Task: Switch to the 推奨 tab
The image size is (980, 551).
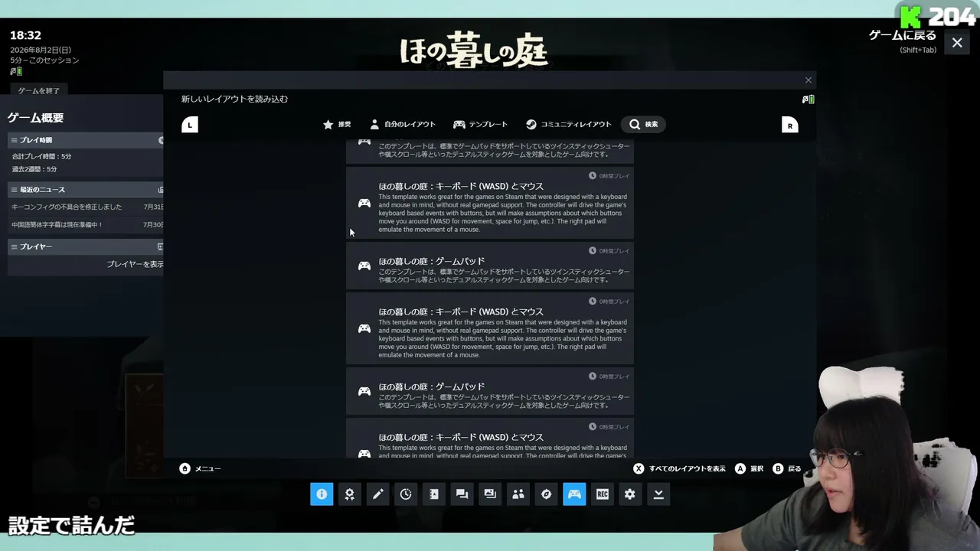Action: click(337, 125)
